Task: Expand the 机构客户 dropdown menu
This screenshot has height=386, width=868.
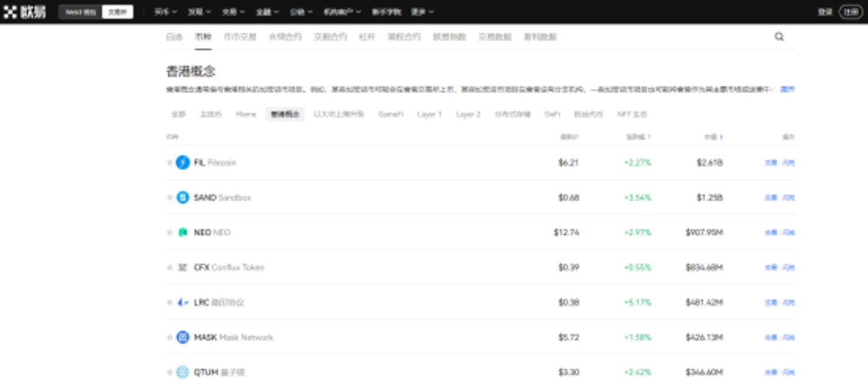Action: point(342,12)
